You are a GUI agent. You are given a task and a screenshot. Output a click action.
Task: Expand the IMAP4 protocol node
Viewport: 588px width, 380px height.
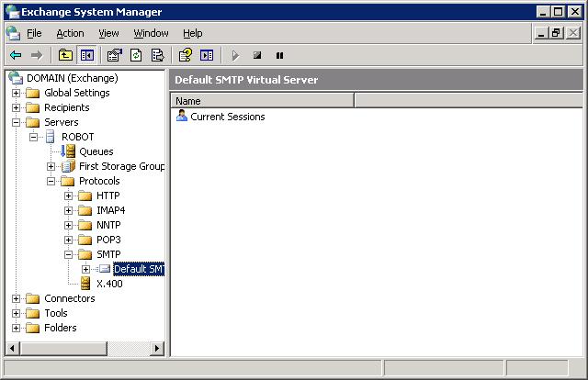tap(68, 210)
